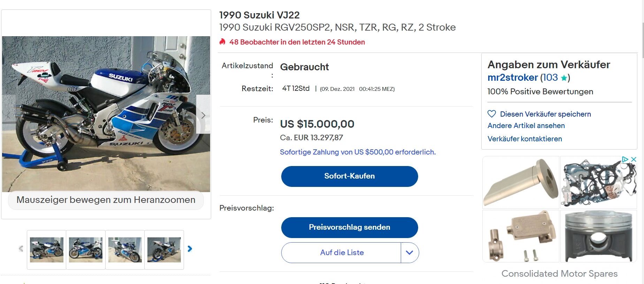Open seller profile mr2stroker

coord(513,78)
